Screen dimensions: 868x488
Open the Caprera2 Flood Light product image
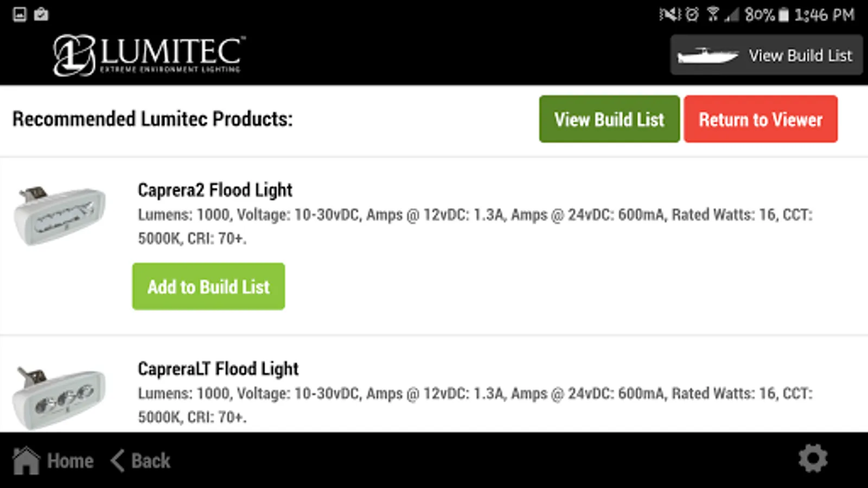60,216
